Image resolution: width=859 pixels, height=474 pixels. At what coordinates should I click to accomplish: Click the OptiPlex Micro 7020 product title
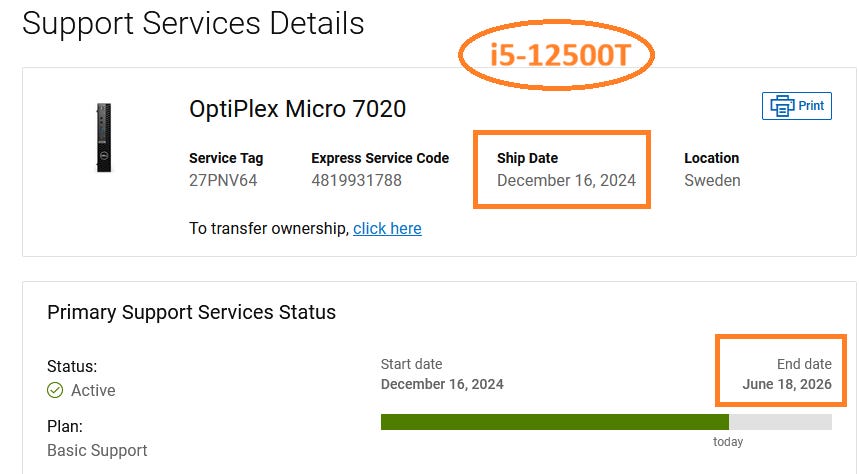point(297,109)
